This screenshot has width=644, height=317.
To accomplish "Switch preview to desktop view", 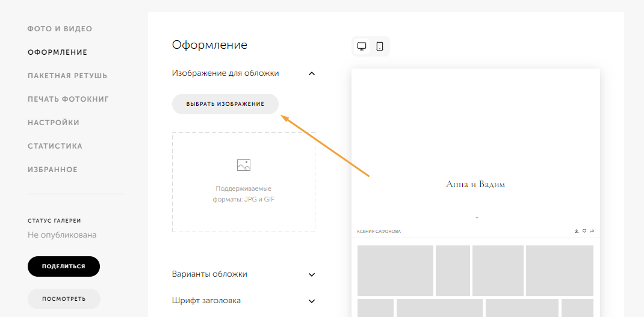I will pyautogui.click(x=362, y=46).
